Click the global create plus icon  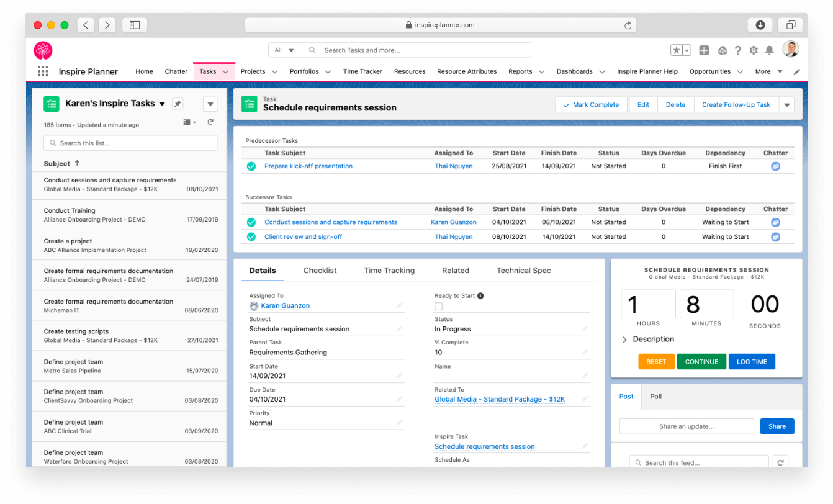pos(704,50)
